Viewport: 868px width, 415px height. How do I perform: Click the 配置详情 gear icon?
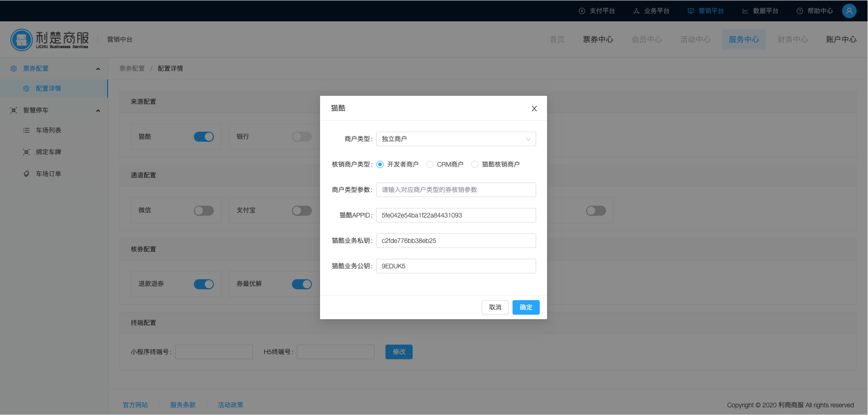(26, 89)
